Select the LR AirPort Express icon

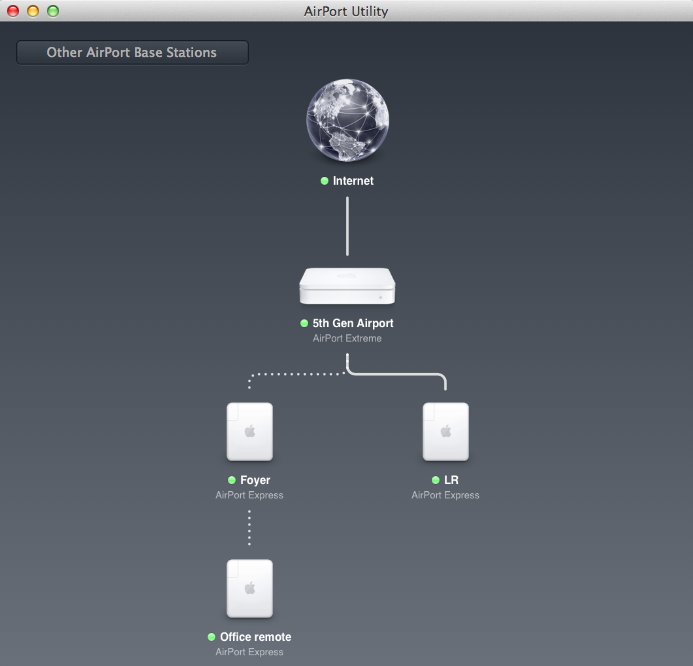(446, 432)
